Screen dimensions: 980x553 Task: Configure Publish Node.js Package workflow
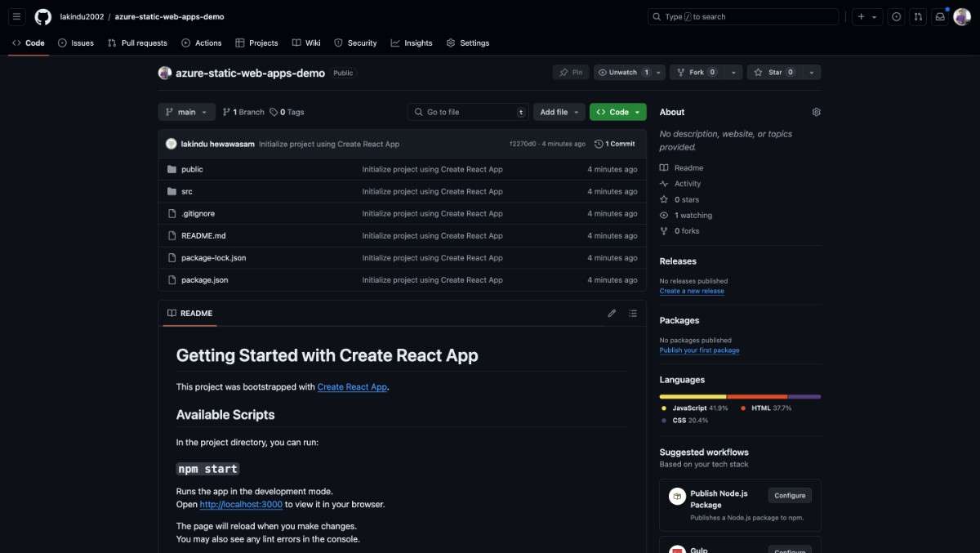790,495
